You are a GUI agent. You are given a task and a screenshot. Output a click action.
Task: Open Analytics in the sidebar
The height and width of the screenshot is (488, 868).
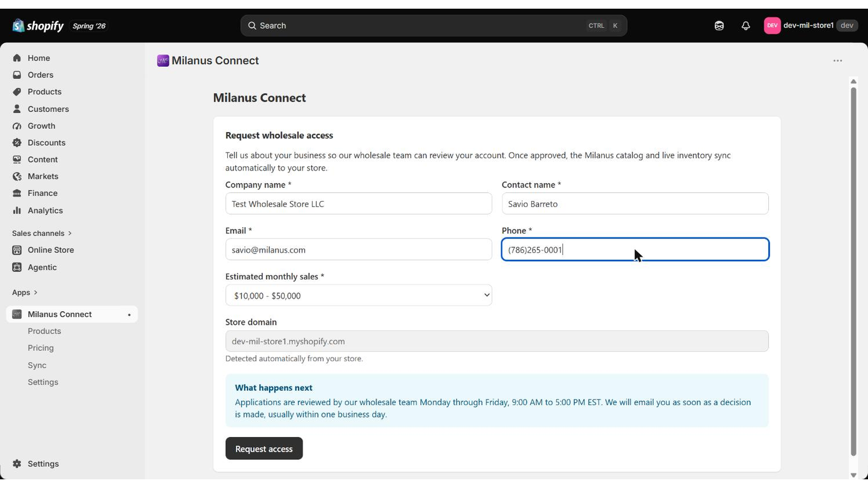45,210
